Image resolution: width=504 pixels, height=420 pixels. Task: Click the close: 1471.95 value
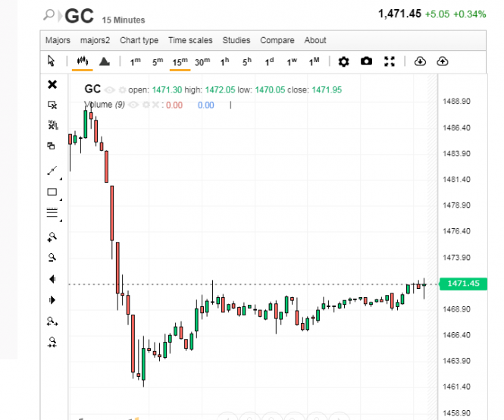(315, 89)
